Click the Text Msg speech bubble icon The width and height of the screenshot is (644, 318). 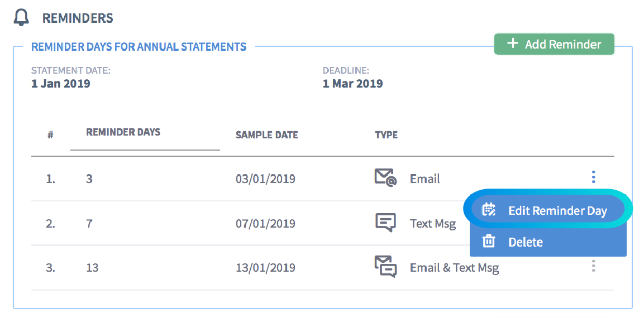point(385,223)
